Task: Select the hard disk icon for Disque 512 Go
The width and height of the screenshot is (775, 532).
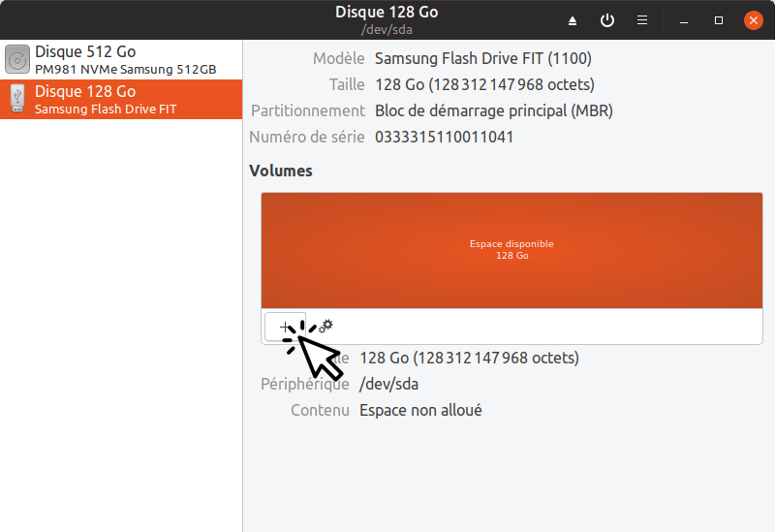Action: [17, 59]
